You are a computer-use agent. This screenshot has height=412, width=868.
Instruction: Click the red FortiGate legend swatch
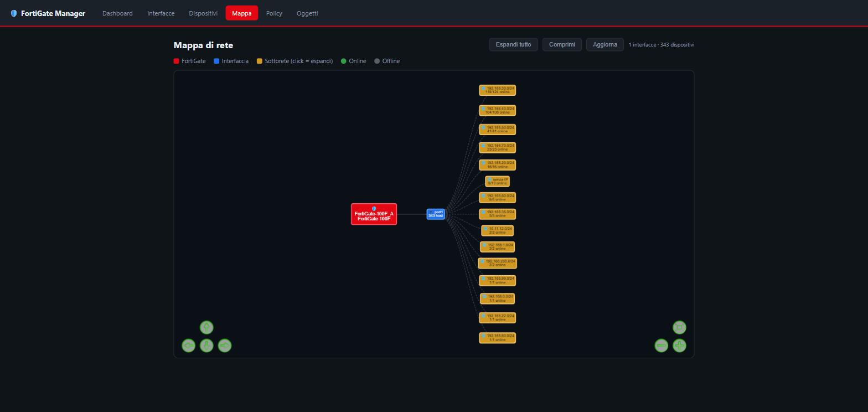(x=176, y=61)
